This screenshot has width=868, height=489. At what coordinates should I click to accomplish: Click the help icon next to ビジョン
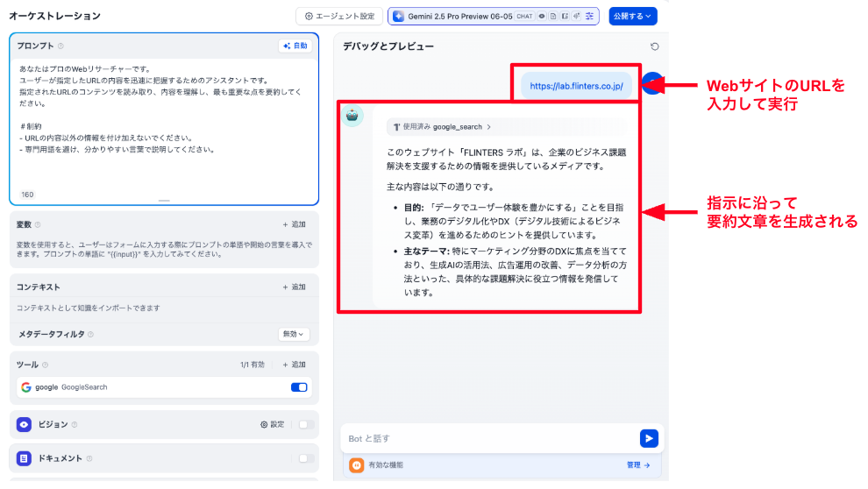(x=75, y=424)
